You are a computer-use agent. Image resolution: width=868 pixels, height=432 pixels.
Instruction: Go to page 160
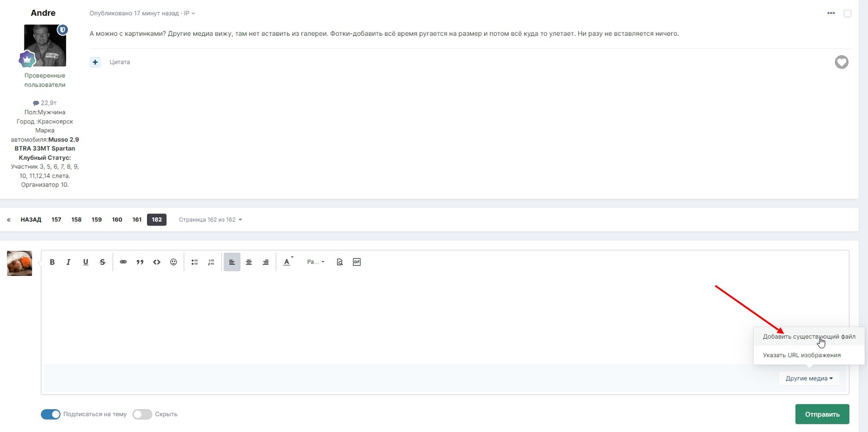click(117, 220)
